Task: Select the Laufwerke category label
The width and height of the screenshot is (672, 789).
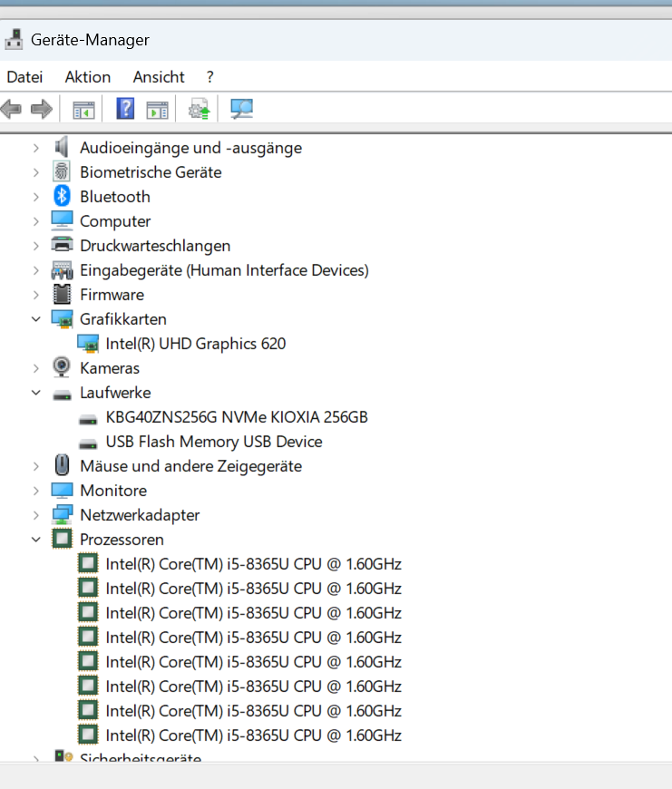Action: point(115,393)
